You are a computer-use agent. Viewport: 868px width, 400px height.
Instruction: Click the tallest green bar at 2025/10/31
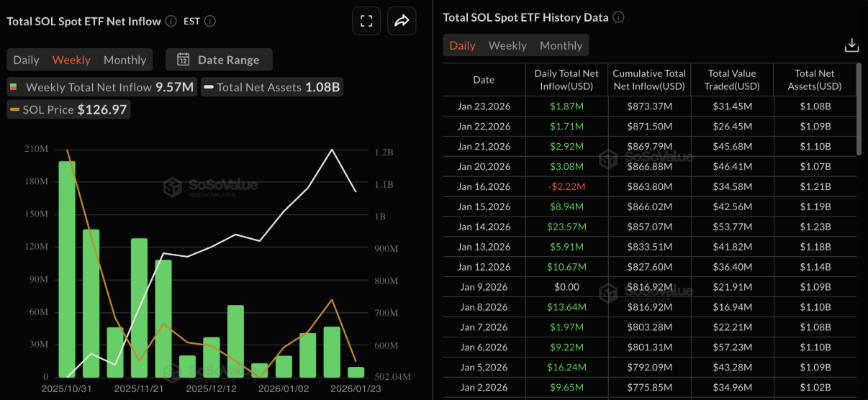point(67,269)
